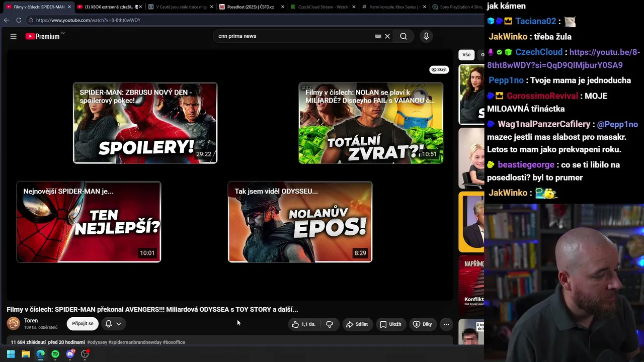Dislike the video with the thumbs-down button

pos(330,324)
